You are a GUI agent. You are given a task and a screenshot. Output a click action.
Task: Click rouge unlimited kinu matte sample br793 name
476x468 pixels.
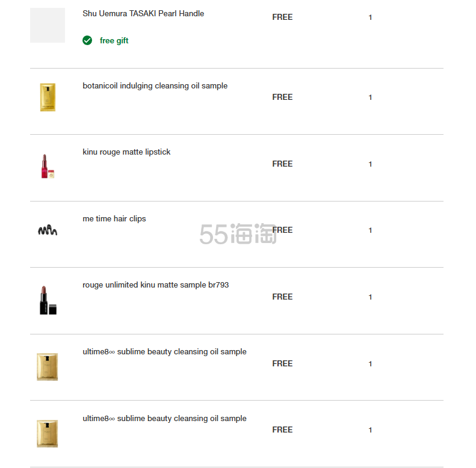155,285
